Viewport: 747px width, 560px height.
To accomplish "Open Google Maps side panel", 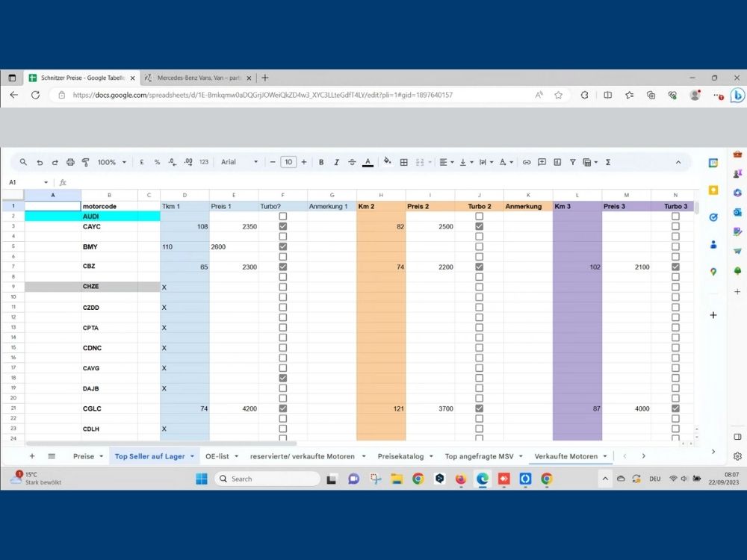I will [713, 272].
